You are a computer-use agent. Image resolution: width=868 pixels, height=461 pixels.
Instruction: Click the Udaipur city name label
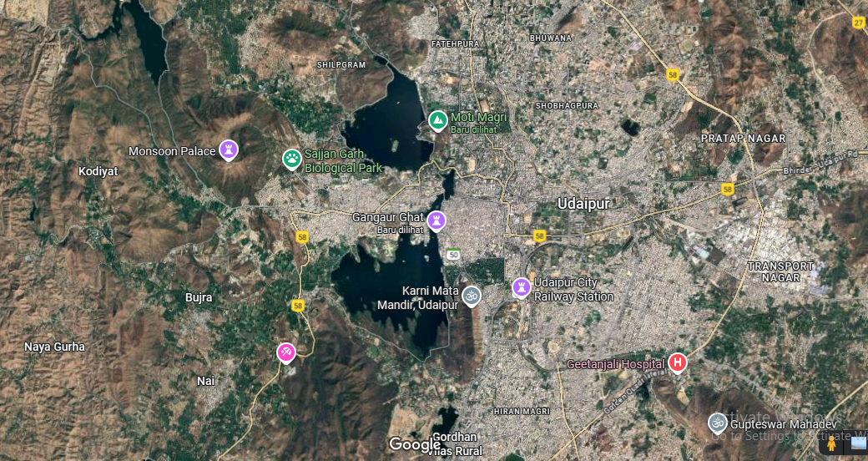click(x=584, y=204)
